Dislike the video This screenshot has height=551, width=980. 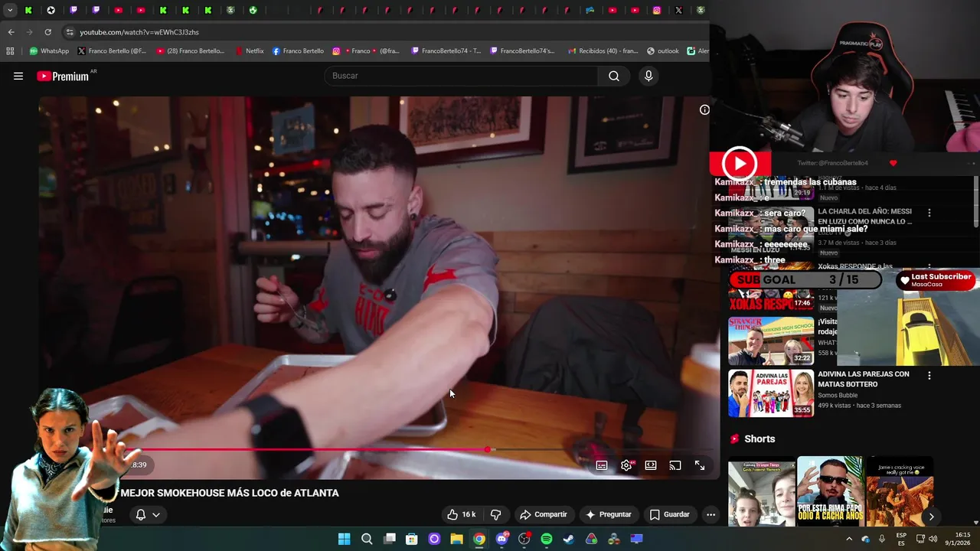pyautogui.click(x=495, y=514)
